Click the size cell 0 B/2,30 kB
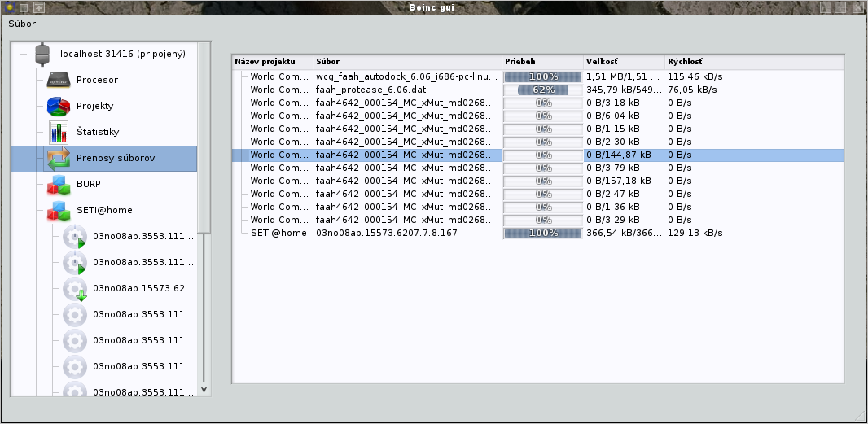868x424 pixels. click(x=613, y=141)
